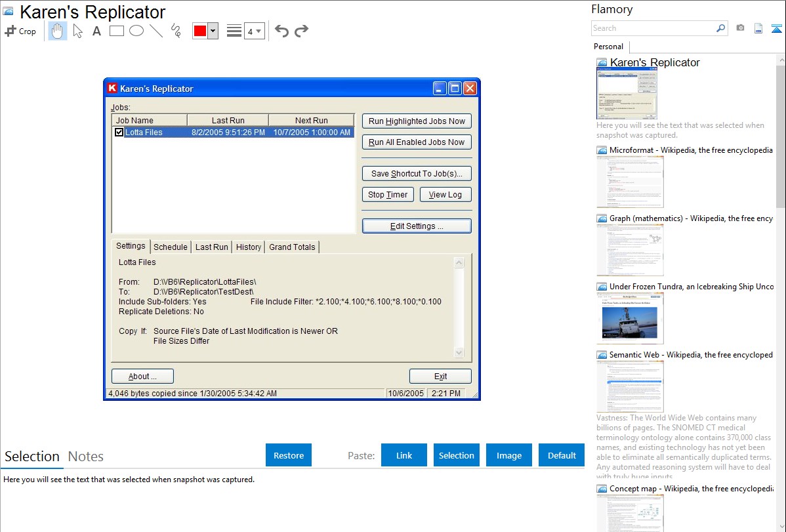Open the Last Run tab
The height and width of the screenshot is (532, 786).
(211, 247)
